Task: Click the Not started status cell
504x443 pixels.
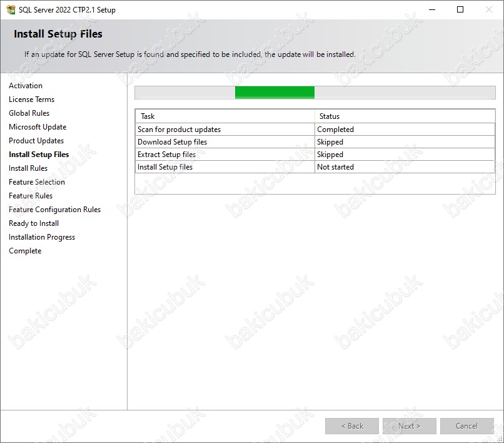Action: tap(405, 167)
